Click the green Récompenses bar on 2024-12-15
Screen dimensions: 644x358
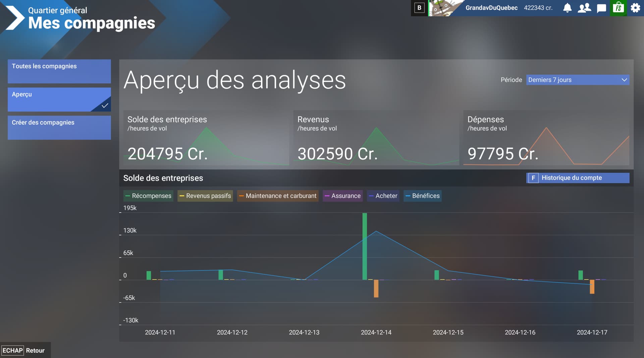[x=437, y=275]
